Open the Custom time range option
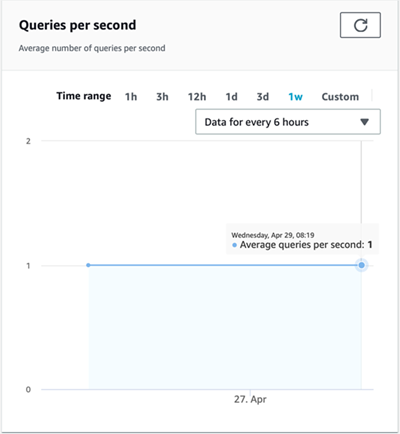The image size is (400, 434). pos(340,97)
